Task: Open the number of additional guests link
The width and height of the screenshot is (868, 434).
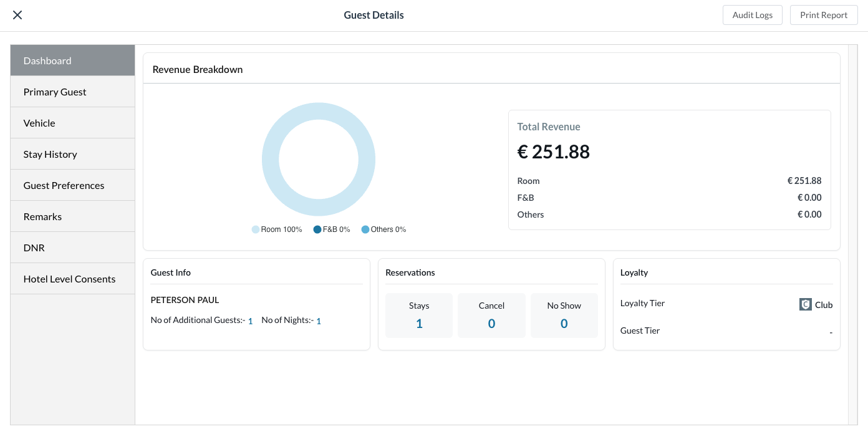Action: pyautogui.click(x=250, y=321)
